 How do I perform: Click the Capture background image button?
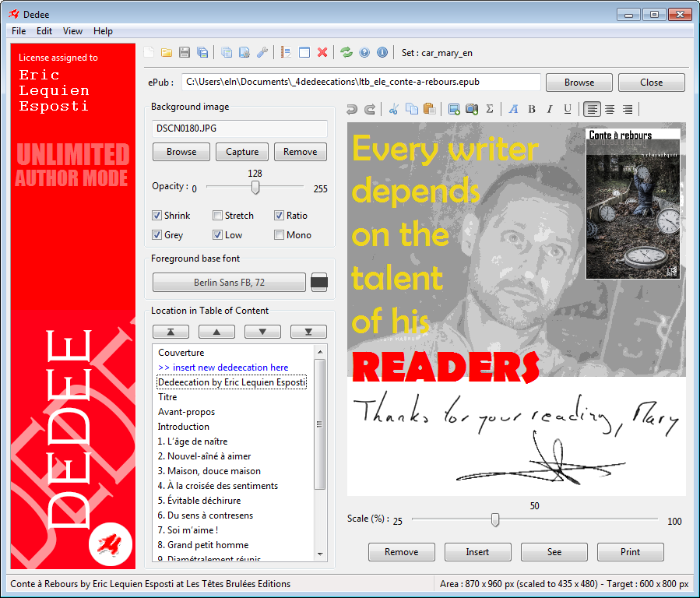[x=242, y=152]
